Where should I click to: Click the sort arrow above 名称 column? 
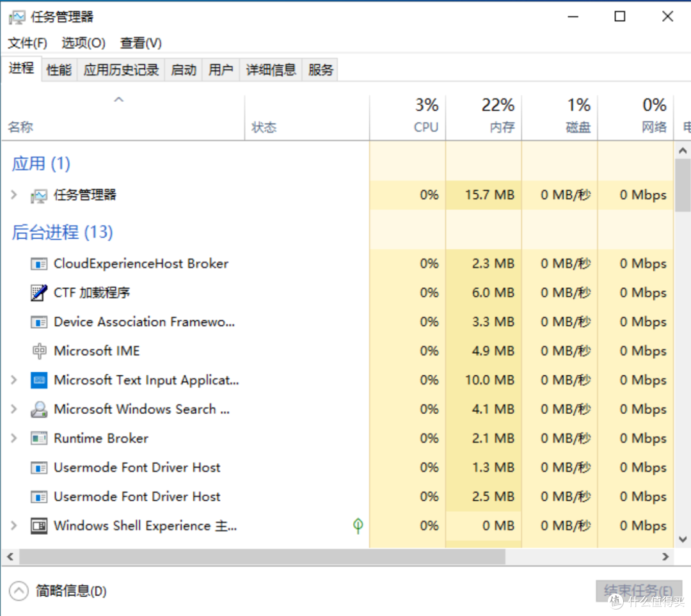118,100
